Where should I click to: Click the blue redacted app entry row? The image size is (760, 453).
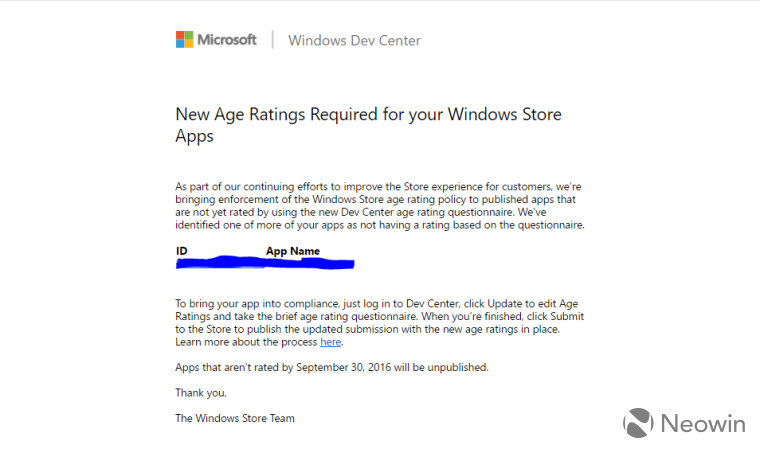click(265, 263)
